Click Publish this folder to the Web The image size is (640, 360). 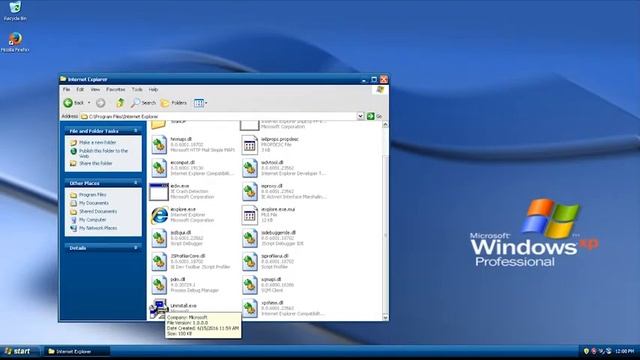click(x=103, y=153)
